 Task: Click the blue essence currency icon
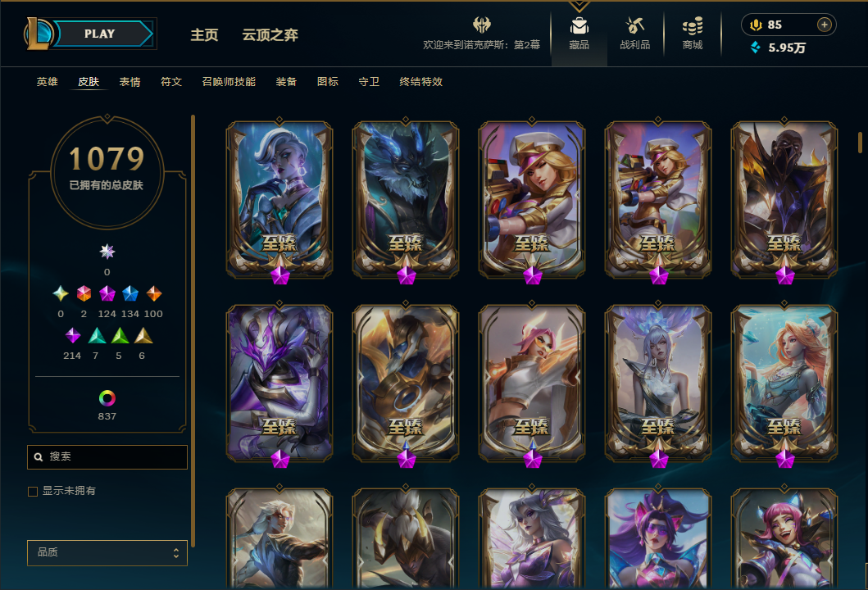755,48
